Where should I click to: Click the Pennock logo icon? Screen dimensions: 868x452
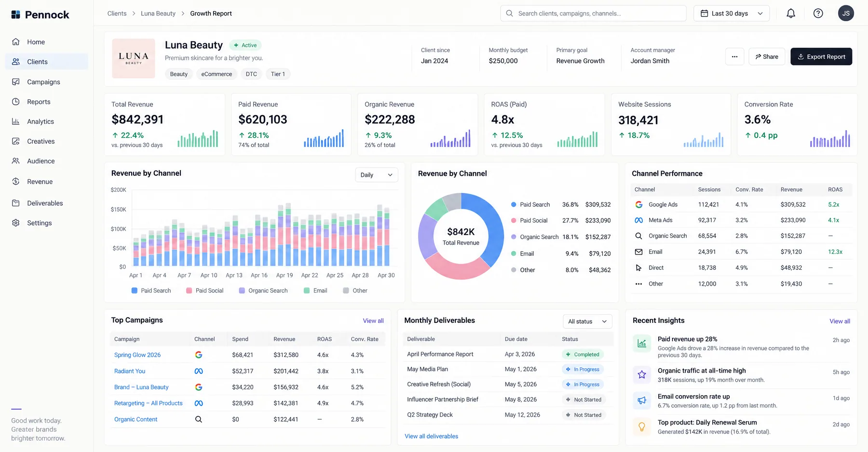pos(16,15)
